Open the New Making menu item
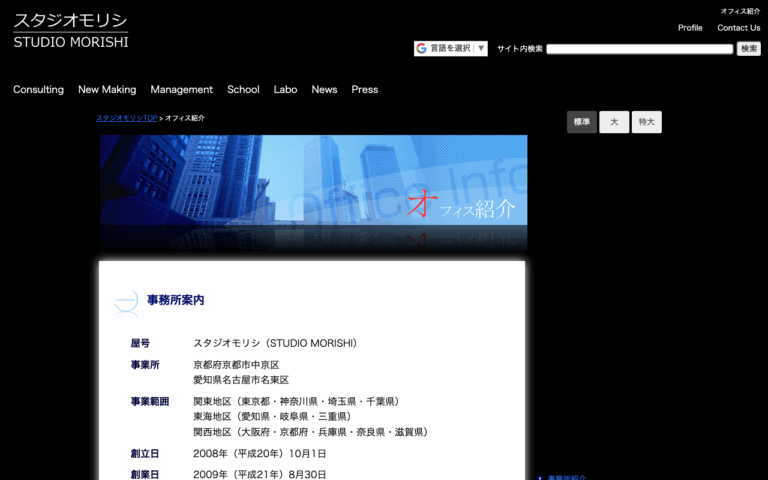 107,90
